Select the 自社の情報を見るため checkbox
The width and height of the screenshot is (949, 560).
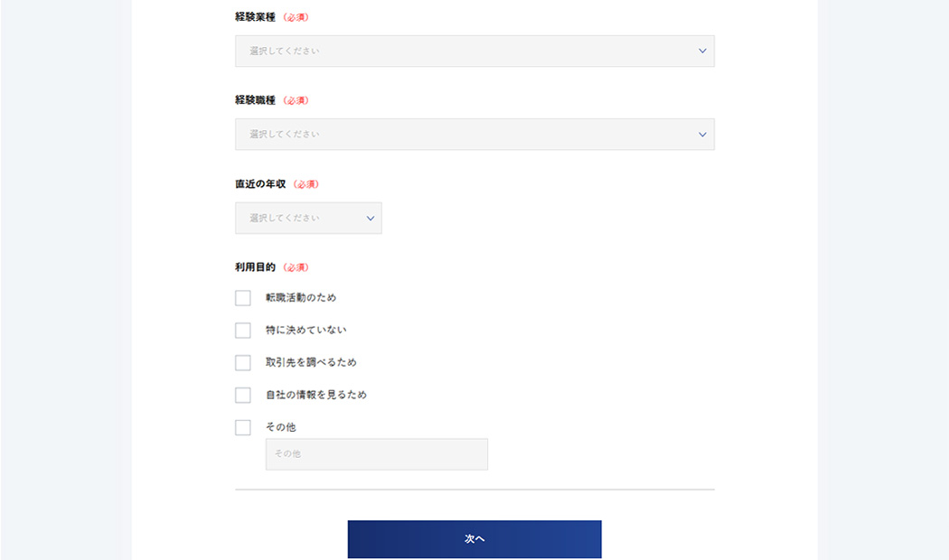click(243, 396)
